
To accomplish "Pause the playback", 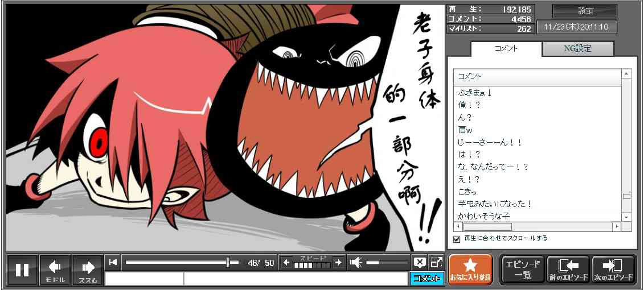I will [22, 270].
